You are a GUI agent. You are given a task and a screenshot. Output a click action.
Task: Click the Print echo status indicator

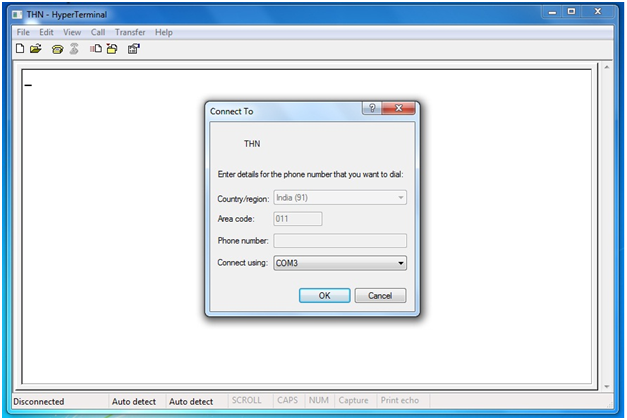pyautogui.click(x=399, y=400)
